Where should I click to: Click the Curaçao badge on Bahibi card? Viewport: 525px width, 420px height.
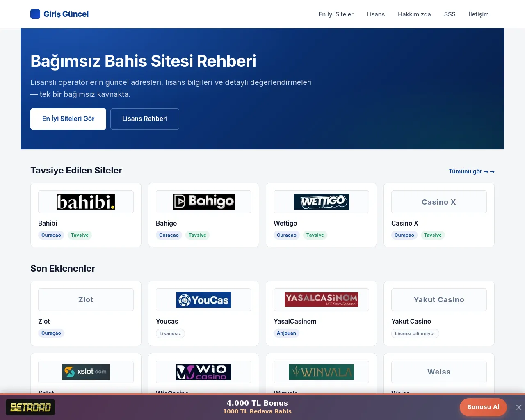(x=51, y=235)
